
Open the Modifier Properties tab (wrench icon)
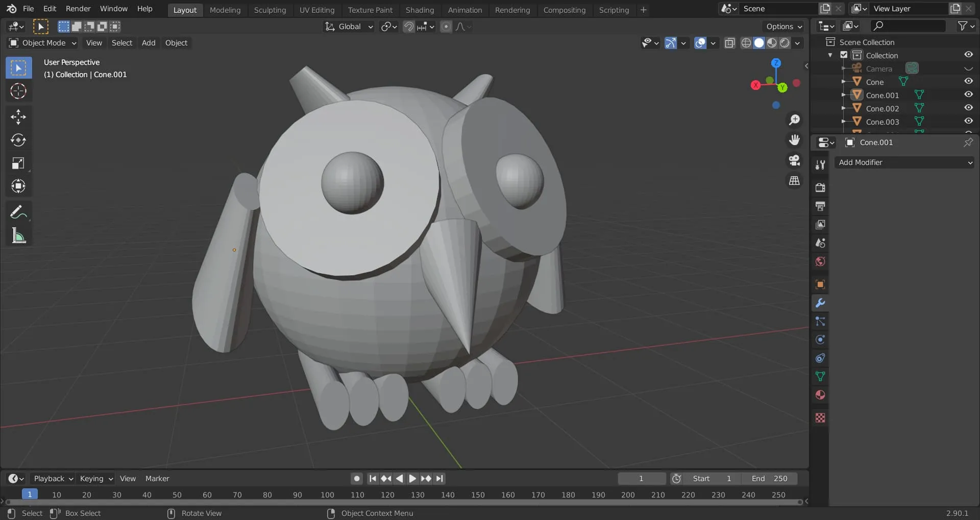(x=819, y=303)
